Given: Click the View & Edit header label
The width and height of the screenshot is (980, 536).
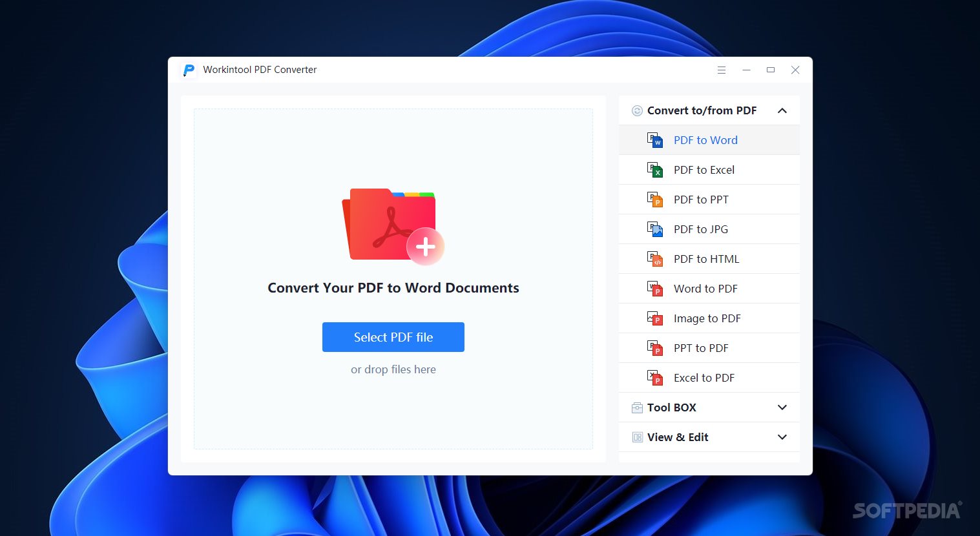Looking at the screenshot, I should pos(678,437).
